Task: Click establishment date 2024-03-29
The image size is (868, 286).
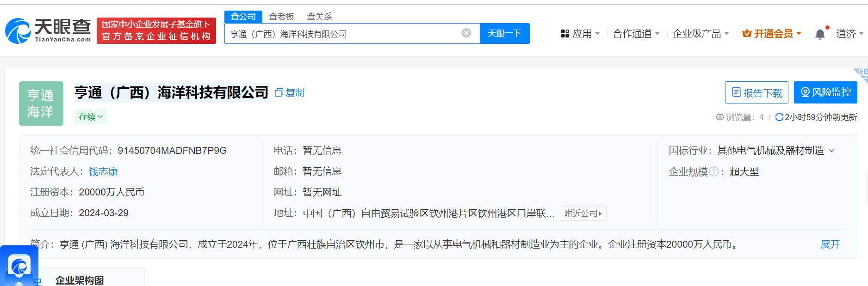Action: [x=104, y=213]
